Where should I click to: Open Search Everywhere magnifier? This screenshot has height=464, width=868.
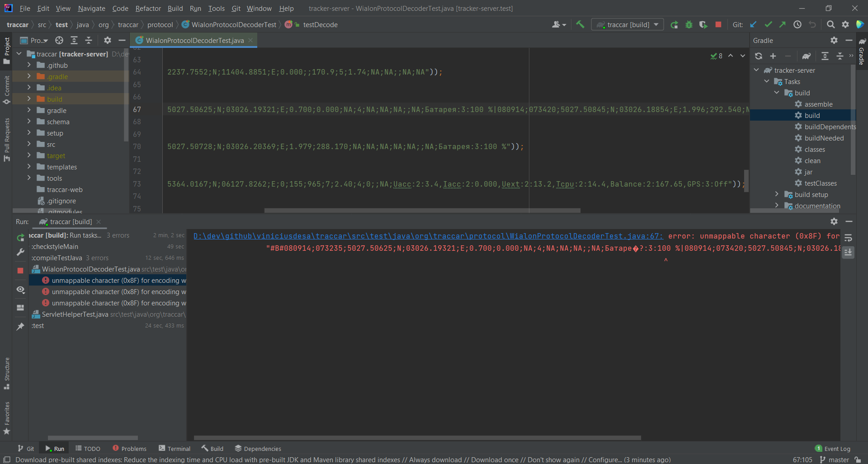click(x=830, y=24)
